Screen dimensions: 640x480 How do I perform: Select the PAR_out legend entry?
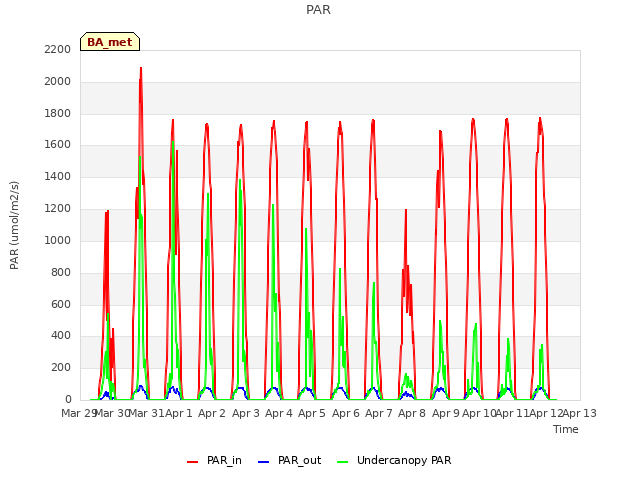pyautogui.click(x=290, y=460)
